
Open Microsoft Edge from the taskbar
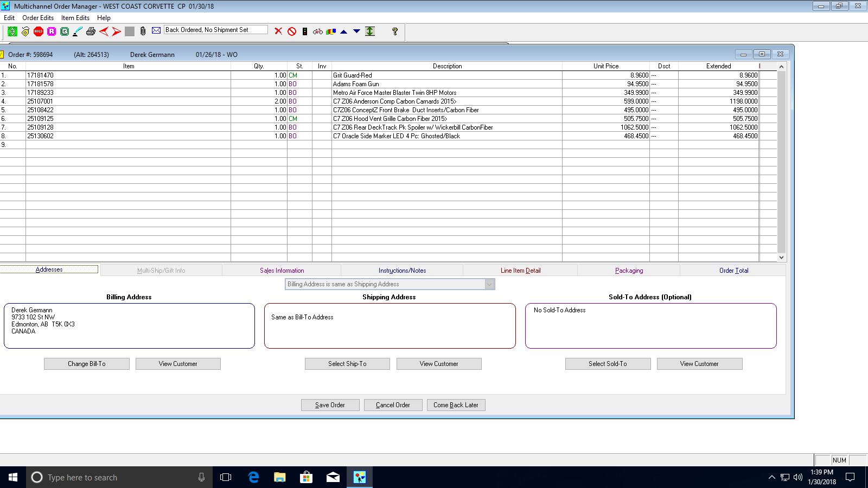[253, 477]
